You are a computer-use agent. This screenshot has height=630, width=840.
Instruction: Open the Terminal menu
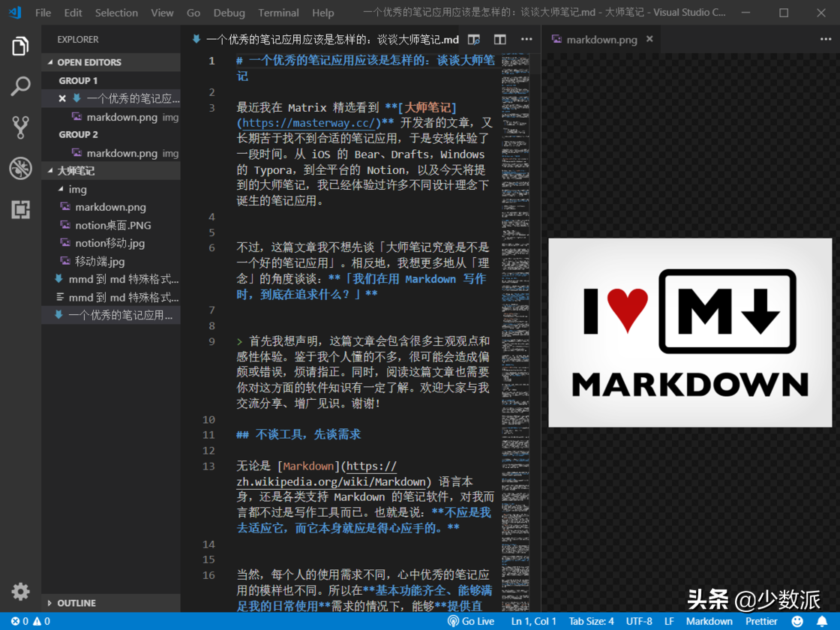278,13
